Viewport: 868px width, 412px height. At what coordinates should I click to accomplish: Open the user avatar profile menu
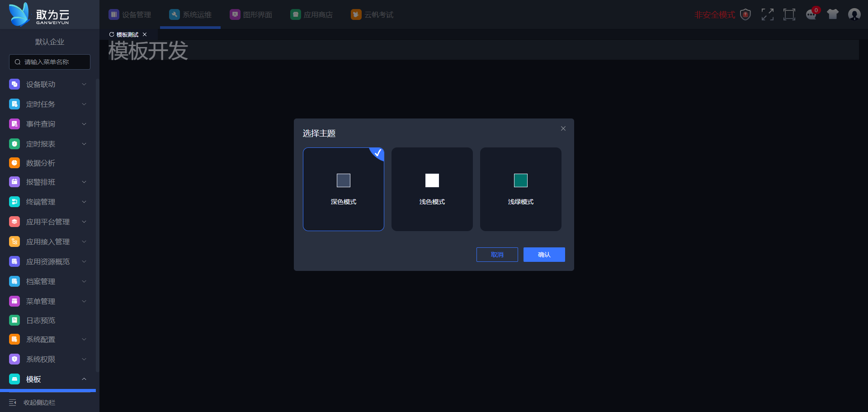click(854, 14)
